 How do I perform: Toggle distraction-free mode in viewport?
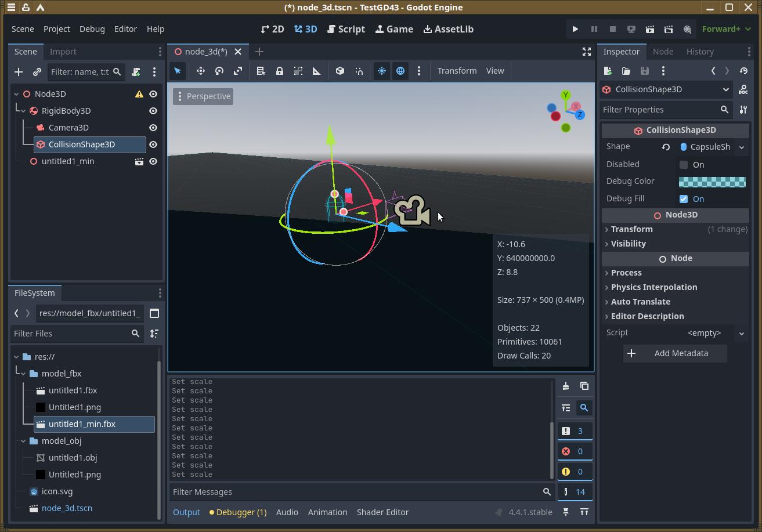point(587,52)
